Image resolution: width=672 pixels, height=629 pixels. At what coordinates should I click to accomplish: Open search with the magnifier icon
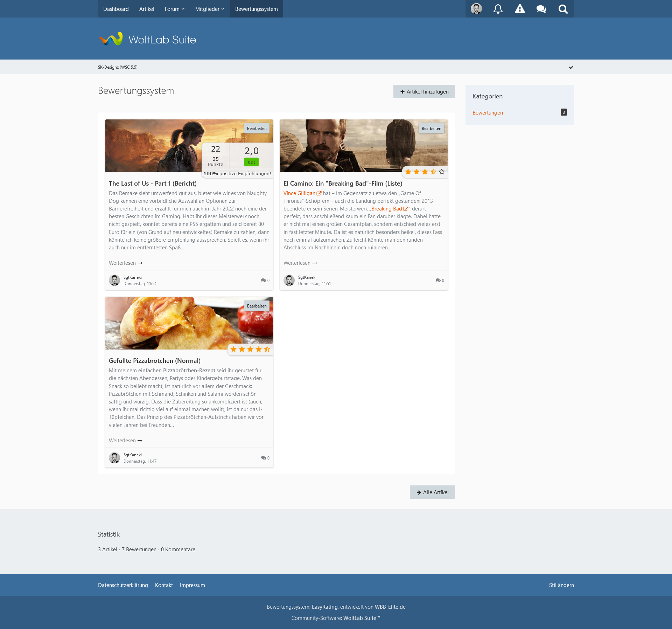[563, 9]
